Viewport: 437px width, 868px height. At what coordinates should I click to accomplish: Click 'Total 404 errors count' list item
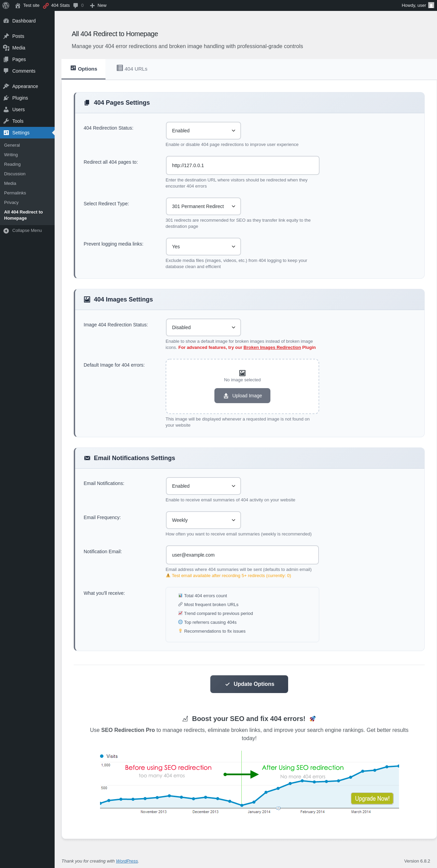coord(202,596)
